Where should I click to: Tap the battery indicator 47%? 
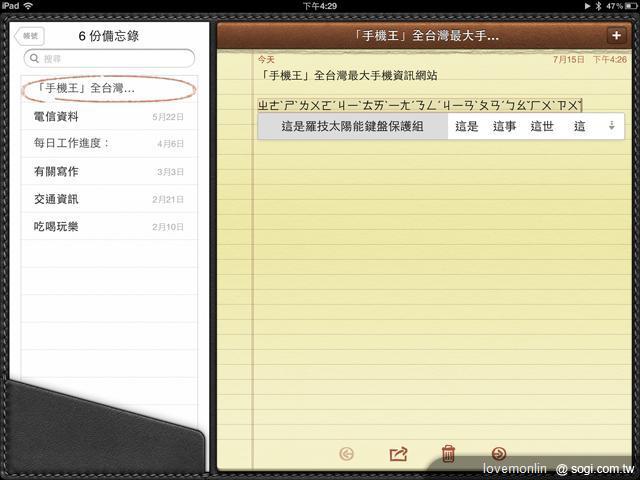(621, 6)
